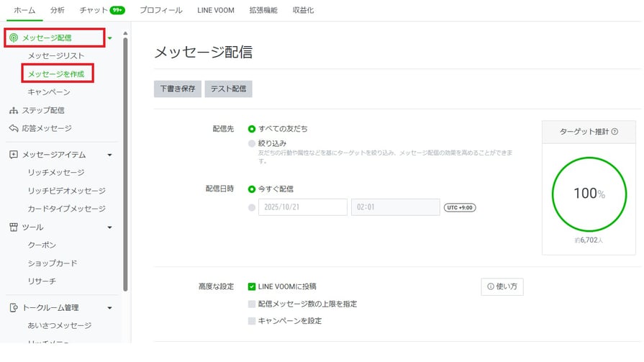The image size is (644, 362).
Task: Click the 2025/10/21 date field
Action: pos(303,207)
